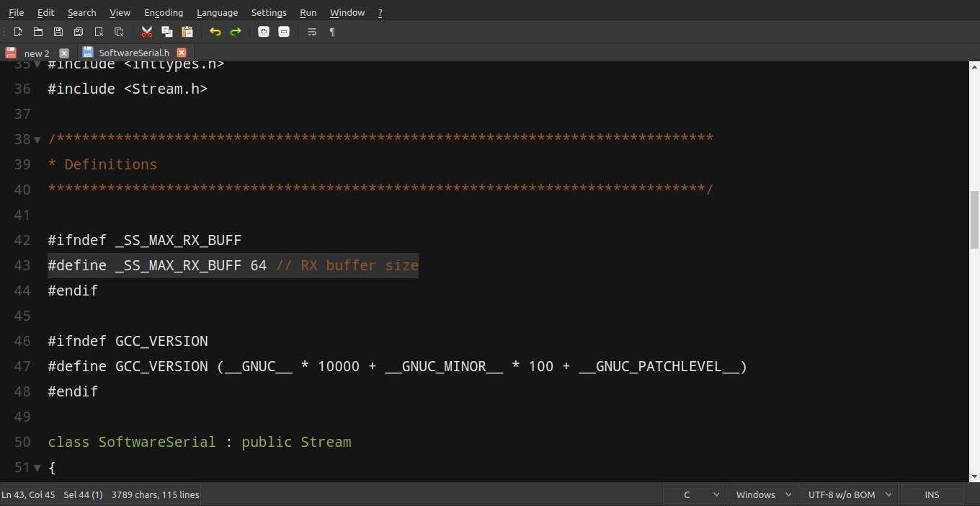This screenshot has width=980, height=506.
Task: Open the ? help menu
Action: [380, 12]
